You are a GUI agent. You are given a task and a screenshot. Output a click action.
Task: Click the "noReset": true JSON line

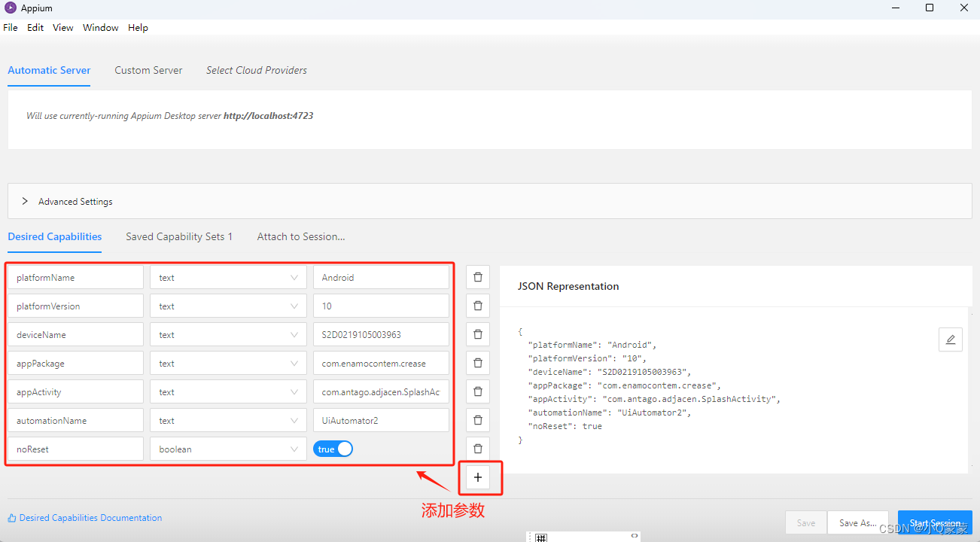[565, 426]
